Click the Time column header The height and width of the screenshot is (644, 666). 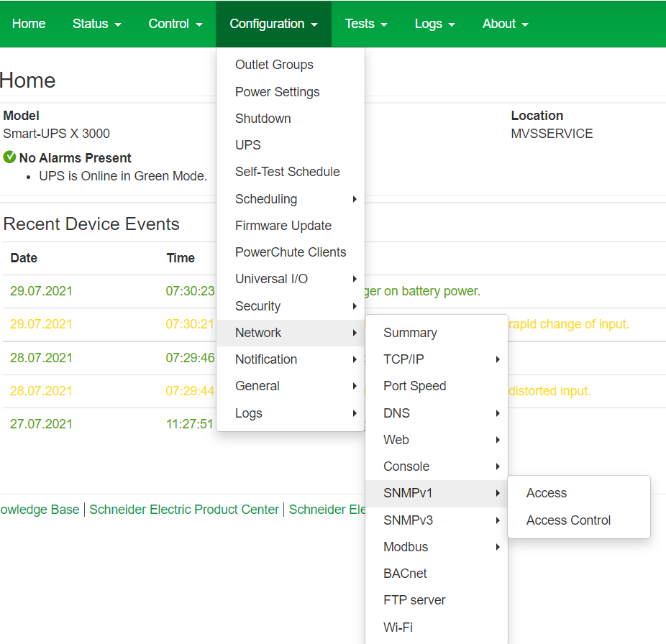coord(181,258)
